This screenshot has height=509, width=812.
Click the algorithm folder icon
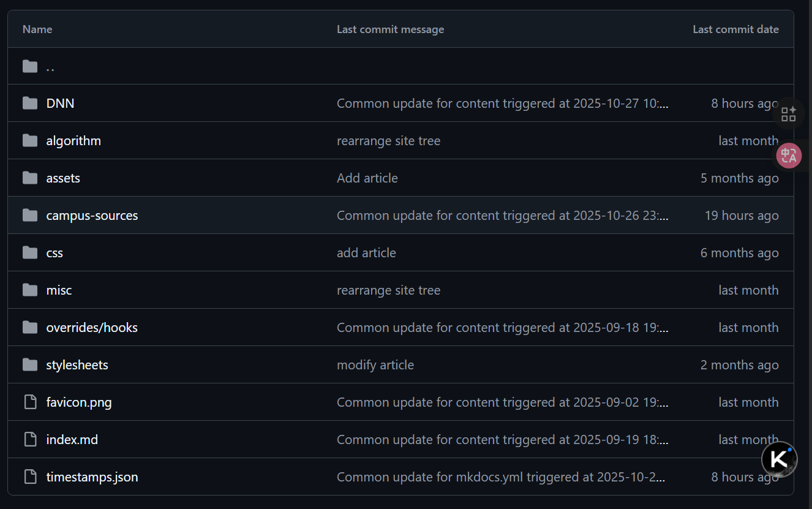(x=30, y=141)
